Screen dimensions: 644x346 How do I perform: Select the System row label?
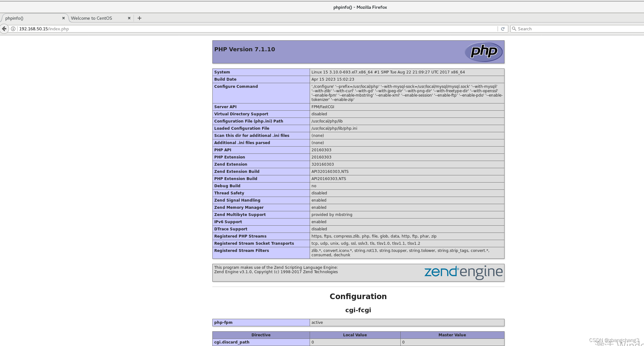(222, 72)
